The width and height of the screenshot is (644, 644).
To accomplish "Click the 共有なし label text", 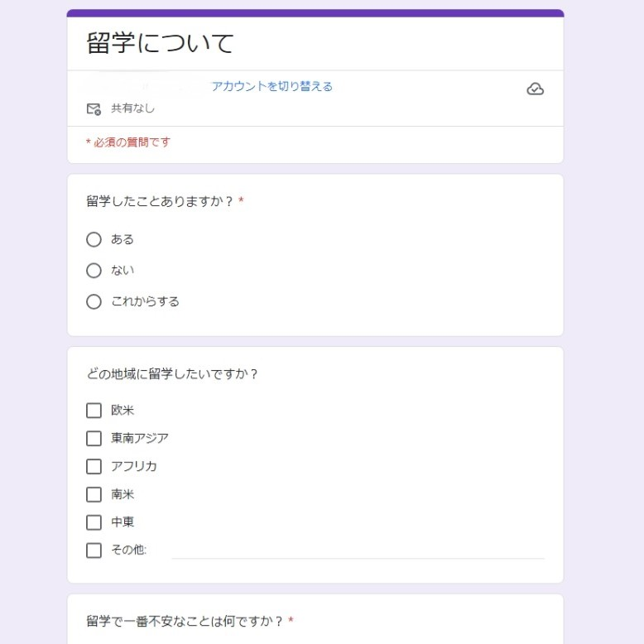I will (132, 108).
